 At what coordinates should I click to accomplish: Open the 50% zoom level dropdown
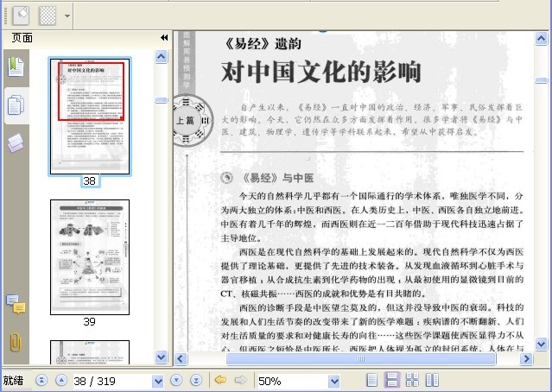[x=334, y=381]
